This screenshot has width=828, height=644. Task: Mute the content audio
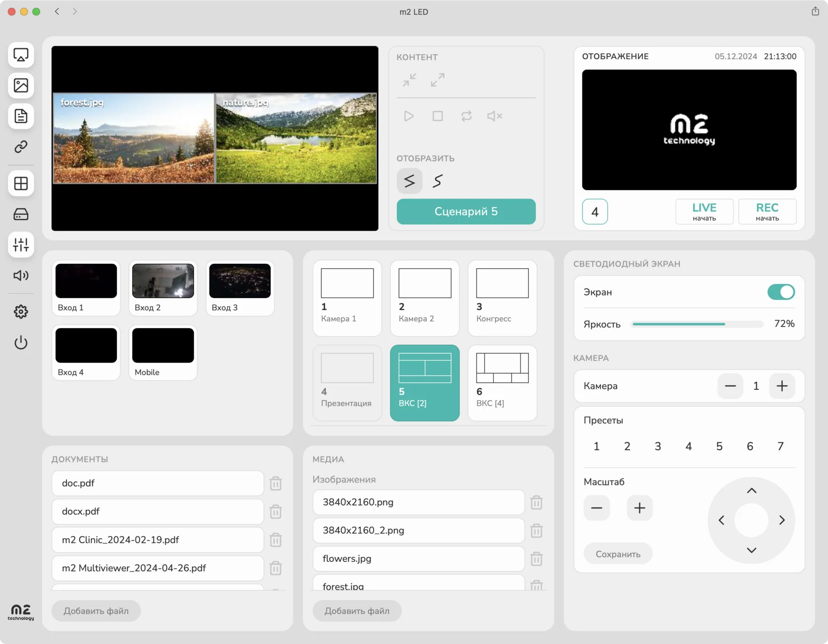(495, 116)
